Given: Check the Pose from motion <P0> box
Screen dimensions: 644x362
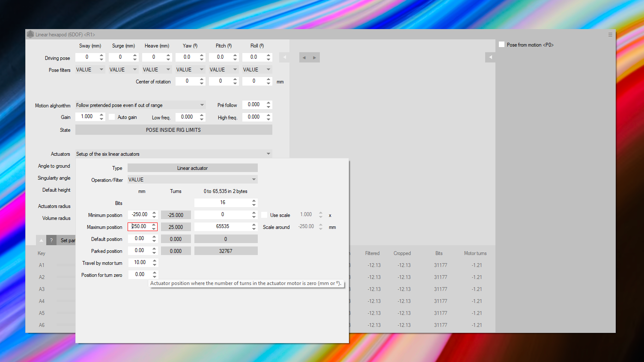Looking at the screenshot, I should 501,45.
